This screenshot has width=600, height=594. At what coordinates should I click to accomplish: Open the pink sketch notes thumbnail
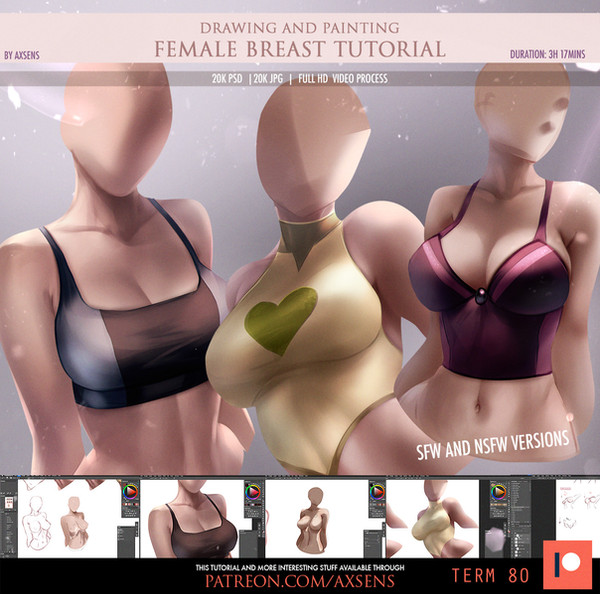578,511
